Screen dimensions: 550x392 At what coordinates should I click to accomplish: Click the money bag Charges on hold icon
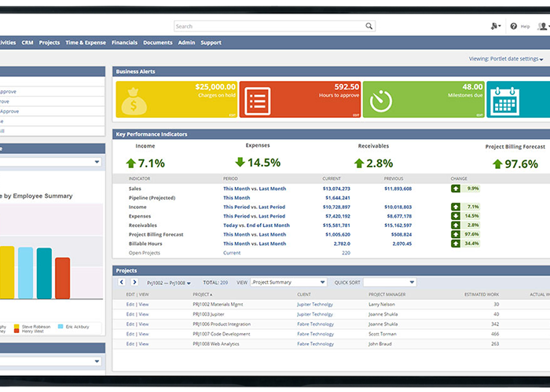[134, 101]
